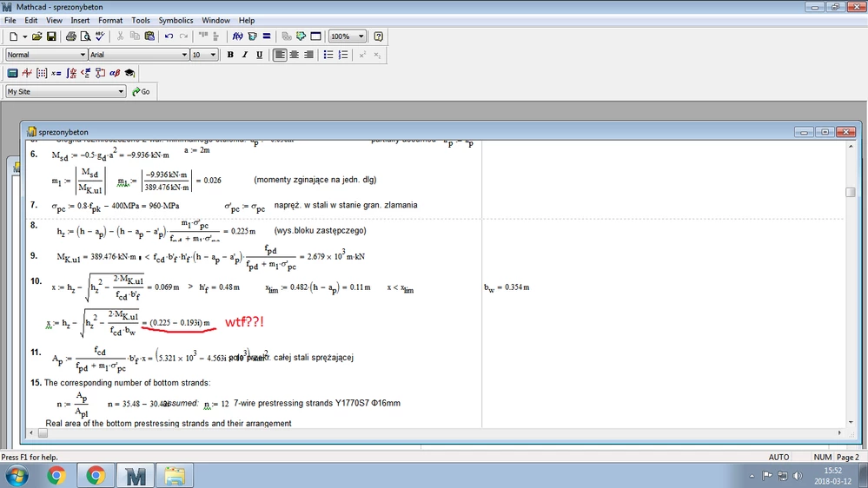Image resolution: width=868 pixels, height=488 pixels.
Task: Click the Insert Component toolbar icon
Action: click(x=301, y=36)
